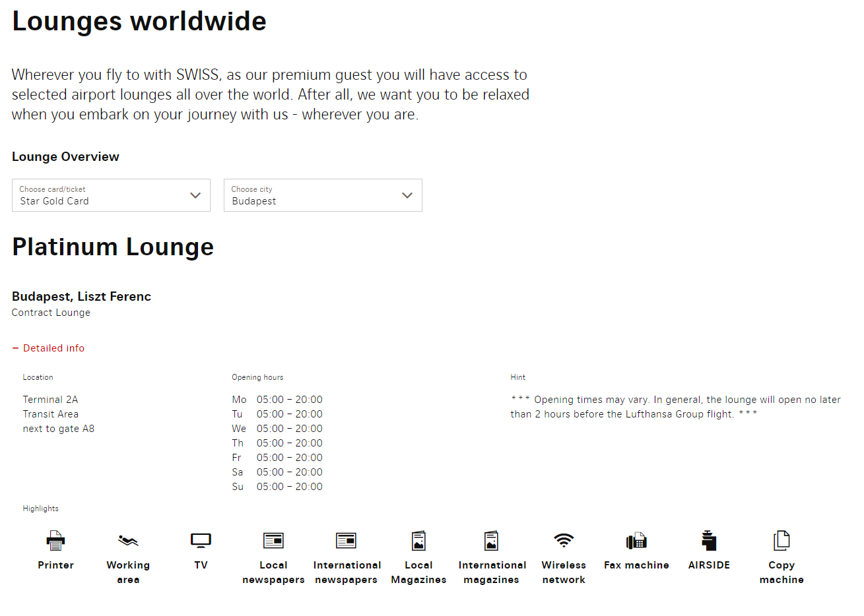Click the AIRSIDE icon
This screenshot has width=864, height=616.
point(709,541)
